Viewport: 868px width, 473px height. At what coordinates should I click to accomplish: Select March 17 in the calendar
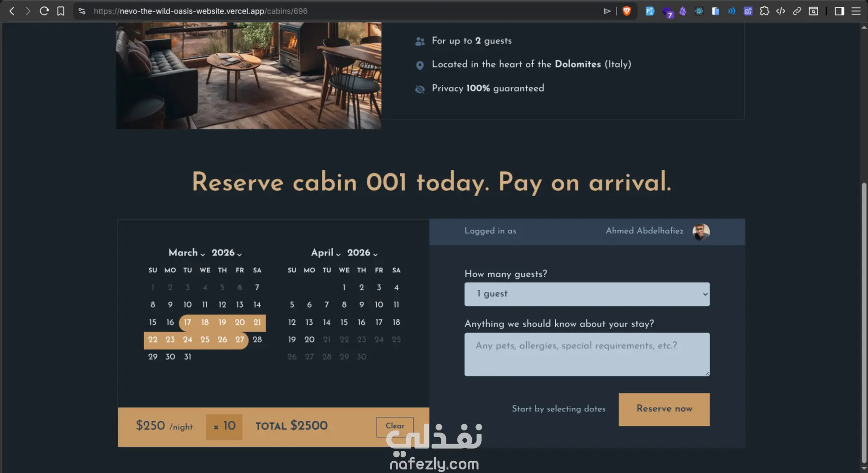click(x=188, y=322)
